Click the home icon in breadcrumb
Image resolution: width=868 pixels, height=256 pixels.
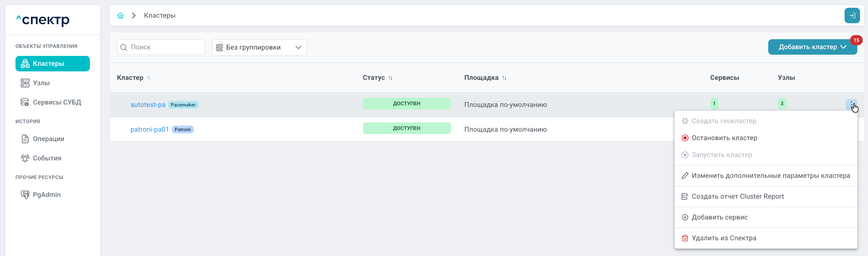[x=120, y=15]
